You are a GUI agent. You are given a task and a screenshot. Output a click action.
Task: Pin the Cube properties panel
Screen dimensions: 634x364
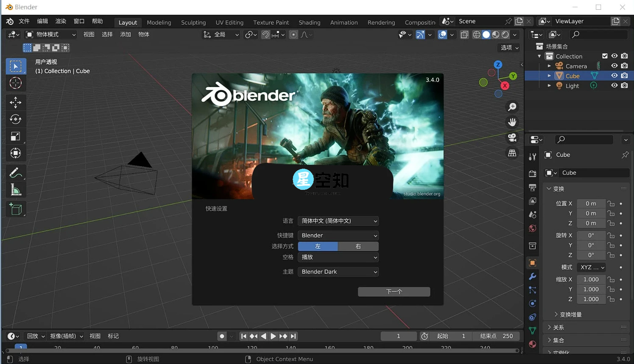[x=625, y=155]
